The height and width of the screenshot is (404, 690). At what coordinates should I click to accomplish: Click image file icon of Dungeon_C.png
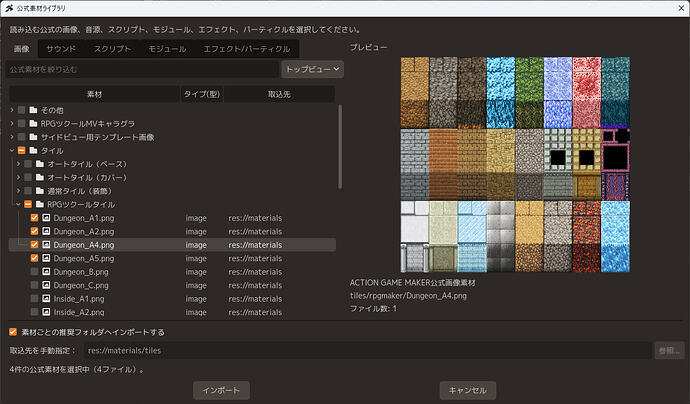(46, 285)
